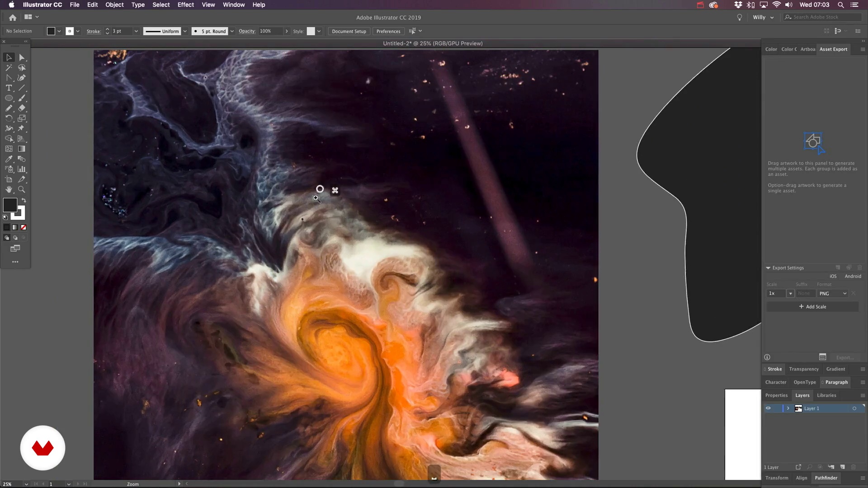Add Android export scales
Screen dimensions: 868x488
[853, 277]
